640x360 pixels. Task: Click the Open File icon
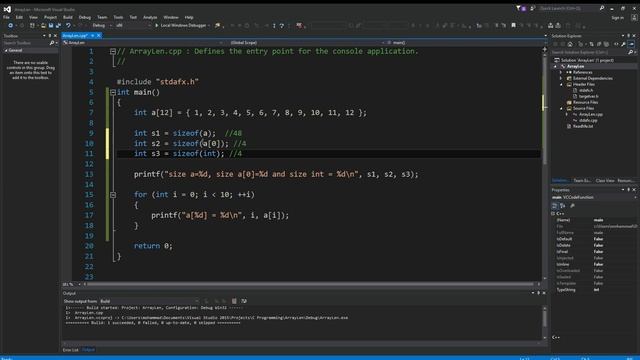(x=43, y=25)
